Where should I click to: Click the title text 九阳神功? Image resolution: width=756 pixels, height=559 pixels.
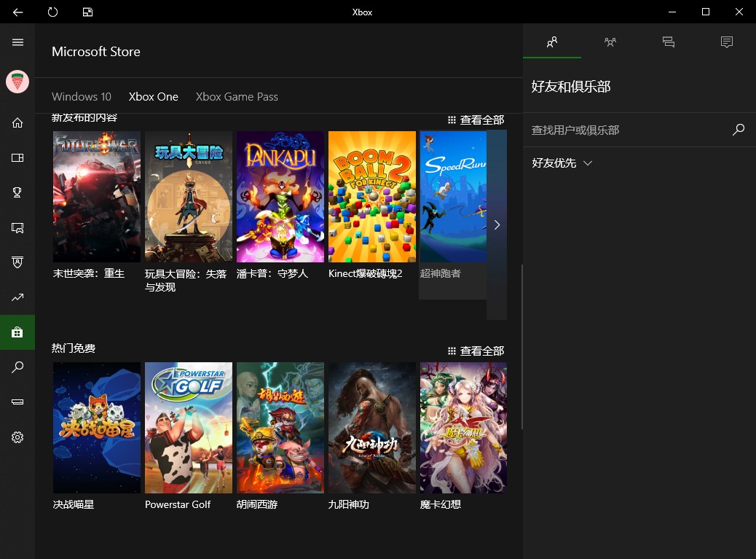tap(349, 504)
